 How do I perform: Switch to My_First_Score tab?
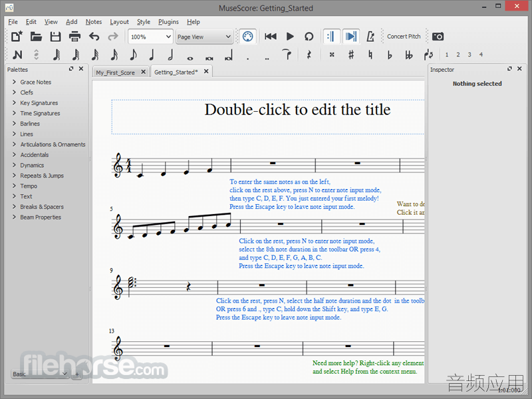(x=115, y=72)
